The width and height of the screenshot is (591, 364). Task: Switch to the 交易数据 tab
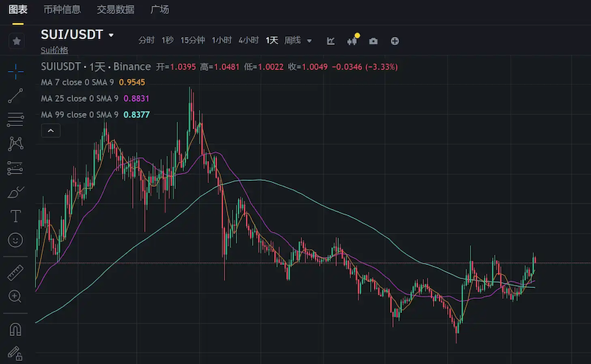115,10
